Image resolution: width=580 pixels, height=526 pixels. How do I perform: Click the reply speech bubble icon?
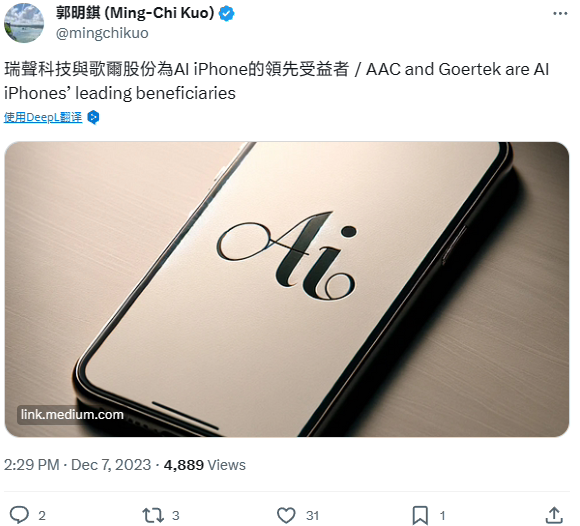coord(19,515)
